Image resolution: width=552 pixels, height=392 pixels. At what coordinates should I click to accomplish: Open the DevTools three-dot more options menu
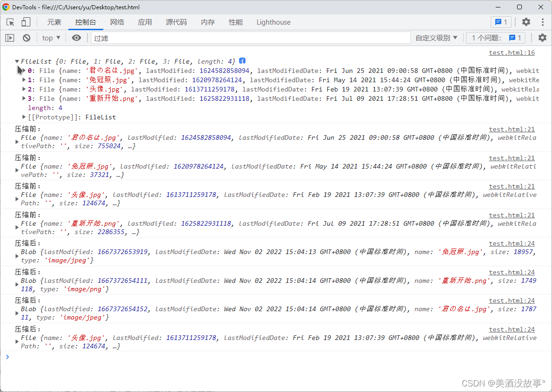[x=543, y=22]
